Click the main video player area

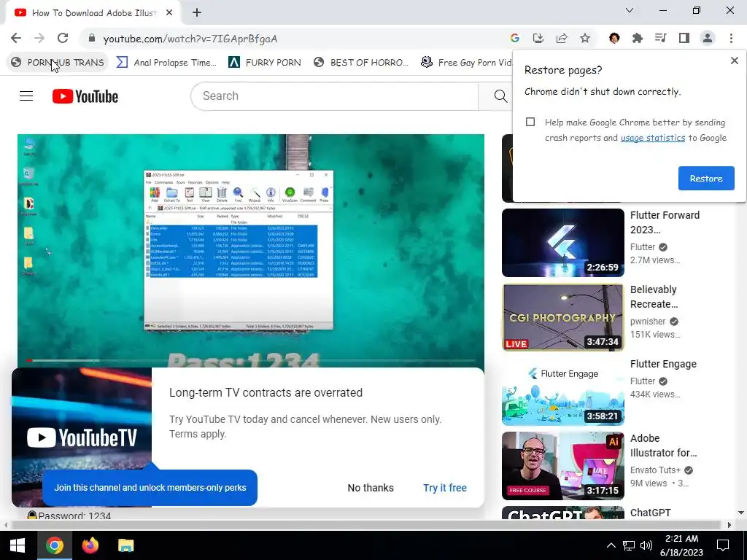[x=251, y=250]
